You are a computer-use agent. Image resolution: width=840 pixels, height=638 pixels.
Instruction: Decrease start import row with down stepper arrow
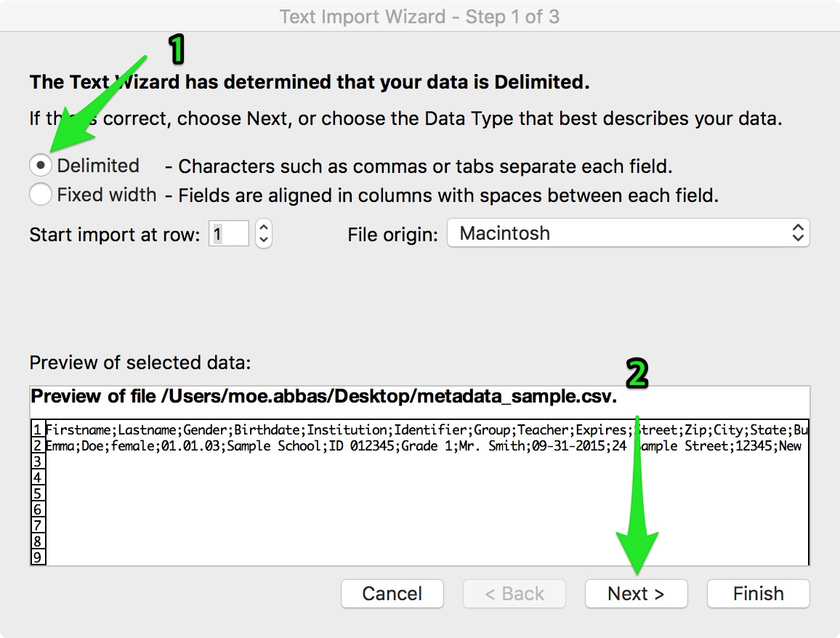(264, 240)
